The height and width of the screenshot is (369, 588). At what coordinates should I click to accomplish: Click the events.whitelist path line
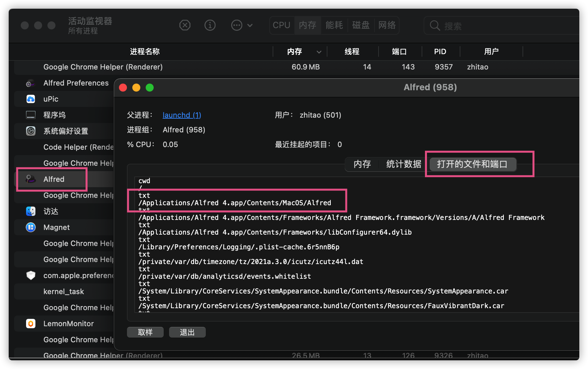click(x=225, y=276)
